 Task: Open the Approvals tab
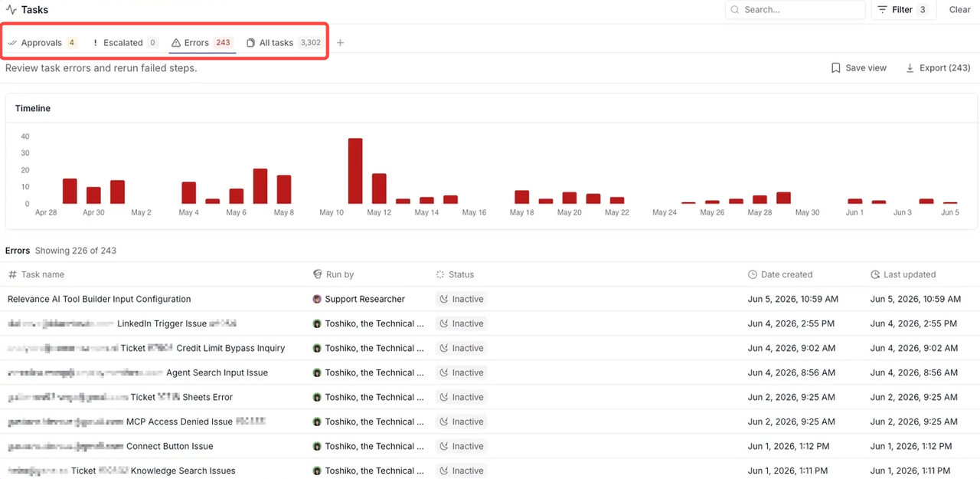click(x=43, y=43)
